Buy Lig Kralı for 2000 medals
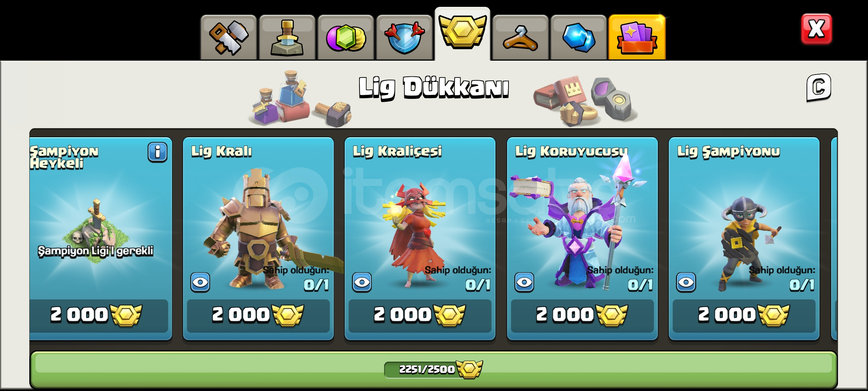The height and width of the screenshot is (391, 868). pos(258,316)
